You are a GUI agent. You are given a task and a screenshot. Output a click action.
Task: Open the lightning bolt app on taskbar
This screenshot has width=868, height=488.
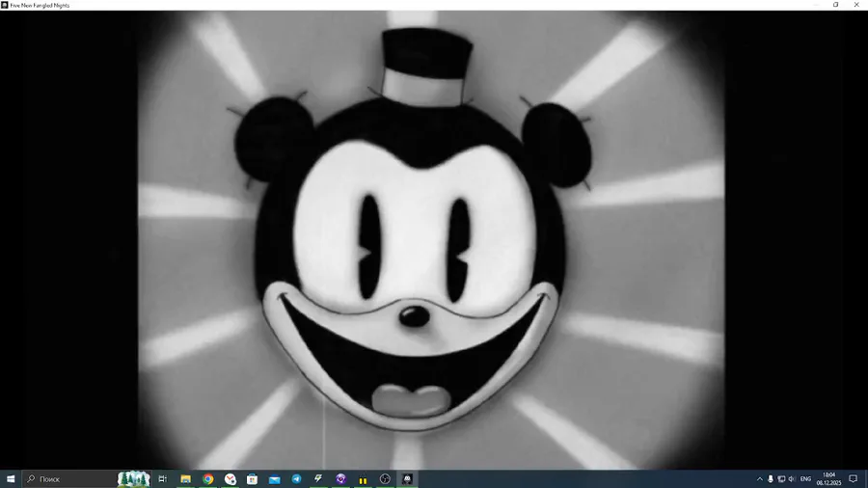click(x=319, y=479)
